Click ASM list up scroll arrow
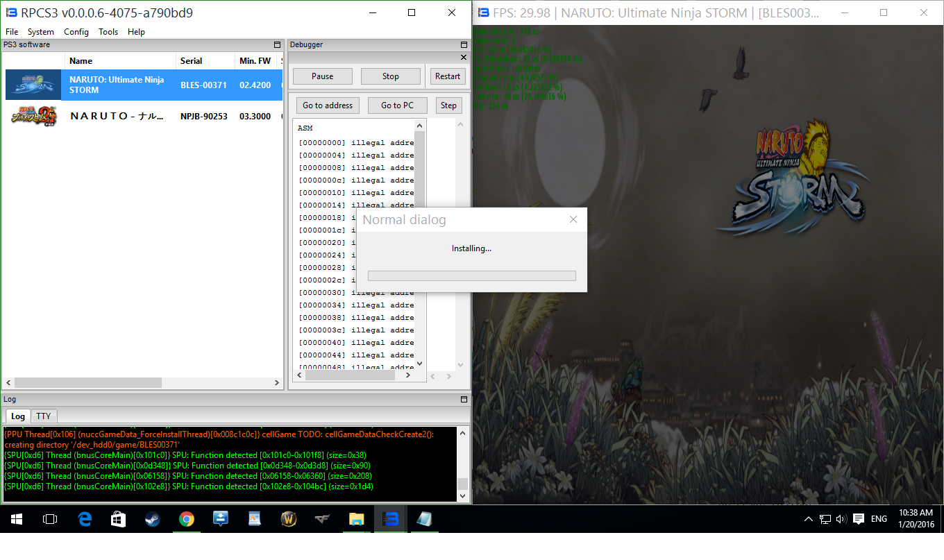The image size is (944, 560). [419, 126]
